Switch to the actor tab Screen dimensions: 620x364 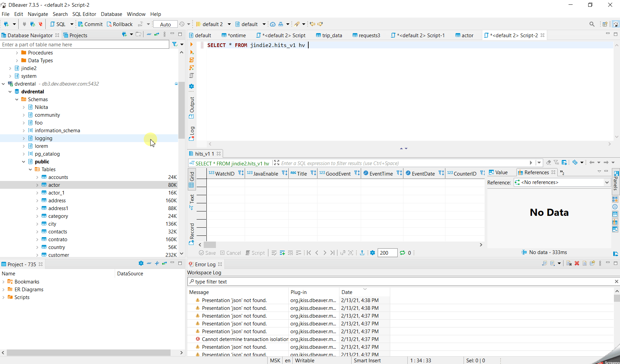pyautogui.click(x=466, y=35)
